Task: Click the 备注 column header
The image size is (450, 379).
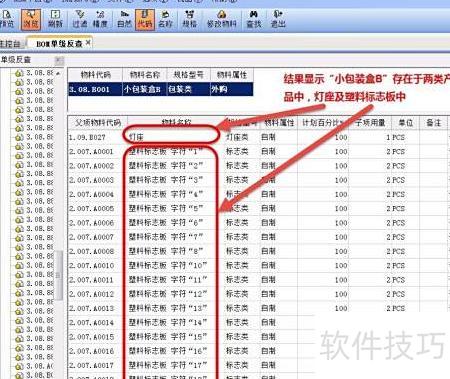Action: 434,123
